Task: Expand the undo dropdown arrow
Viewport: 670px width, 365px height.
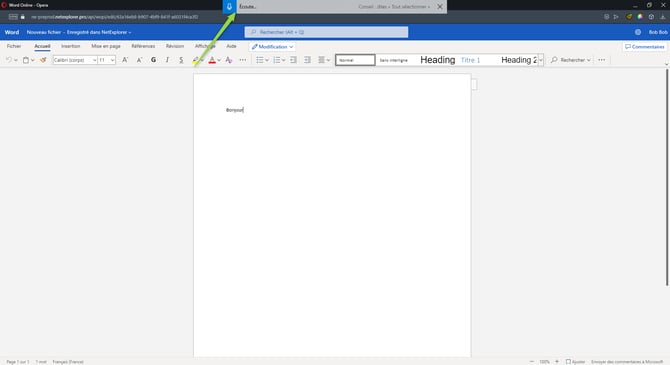Action: point(16,60)
